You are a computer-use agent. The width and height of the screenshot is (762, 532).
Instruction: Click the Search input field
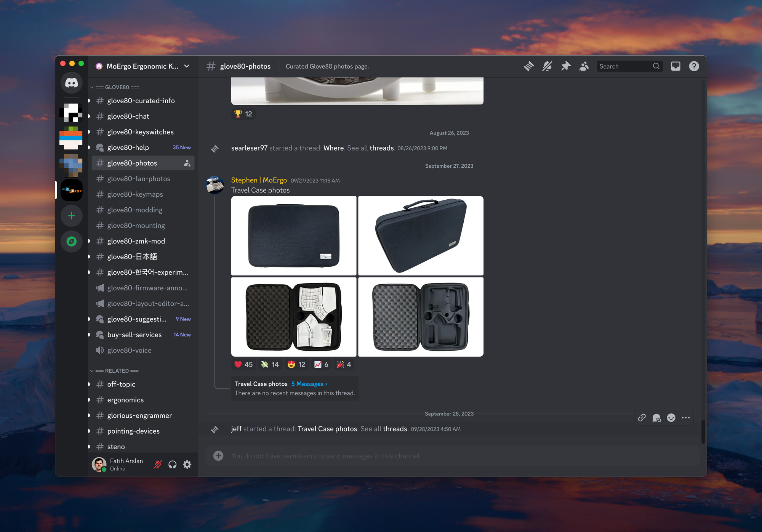(625, 66)
